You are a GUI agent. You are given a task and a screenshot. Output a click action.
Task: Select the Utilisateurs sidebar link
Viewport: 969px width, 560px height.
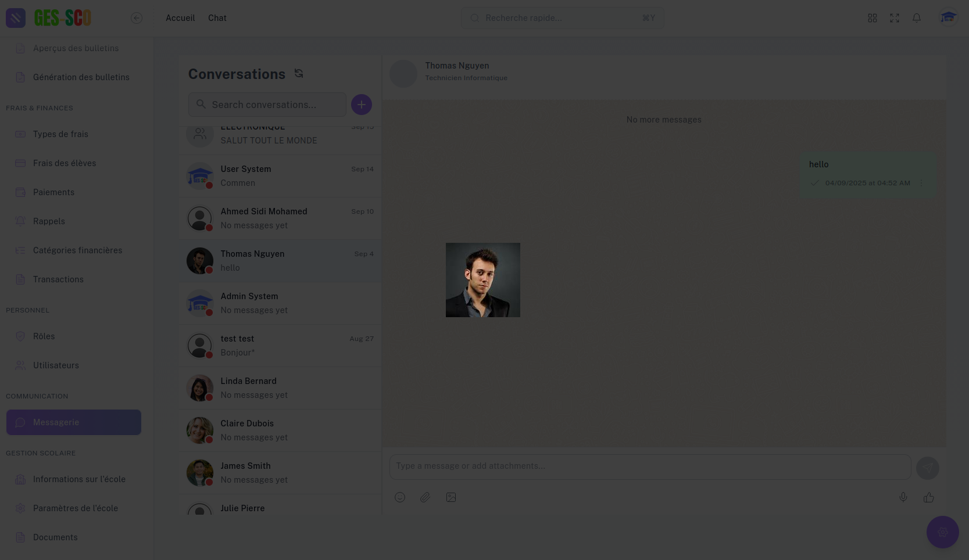pyautogui.click(x=56, y=365)
